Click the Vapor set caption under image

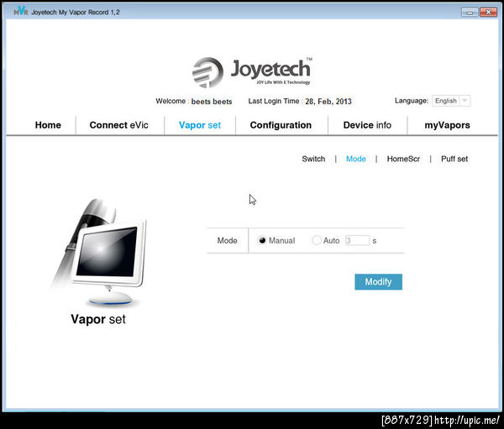98,319
